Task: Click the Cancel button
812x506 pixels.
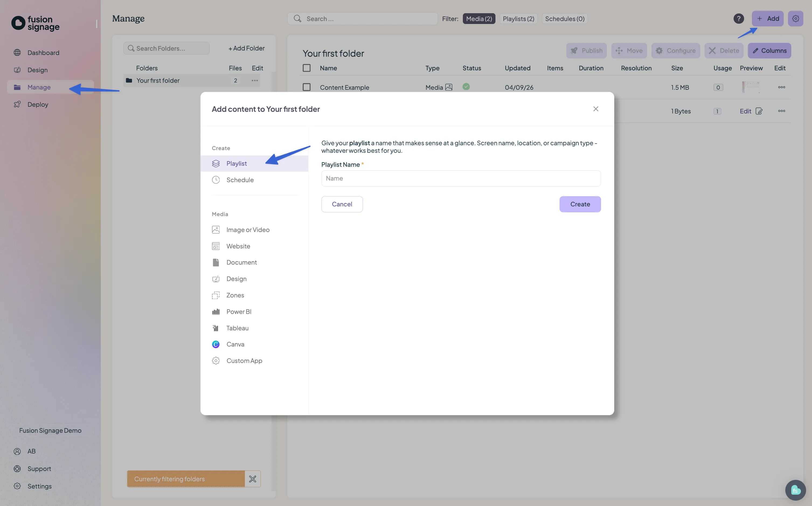Action: 342,204
